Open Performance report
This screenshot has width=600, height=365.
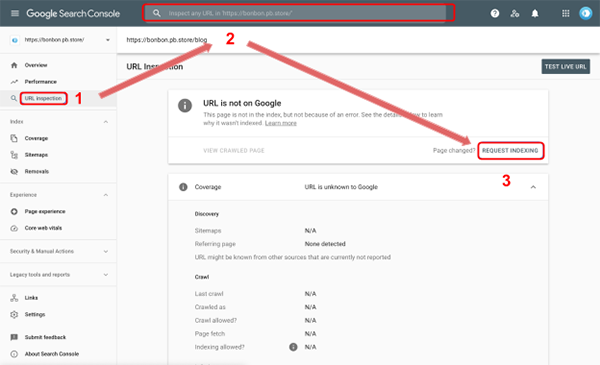(x=41, y=81)
